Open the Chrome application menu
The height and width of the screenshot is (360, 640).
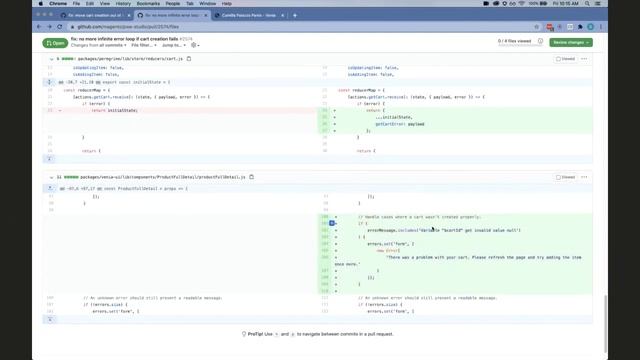coord(58,4)
